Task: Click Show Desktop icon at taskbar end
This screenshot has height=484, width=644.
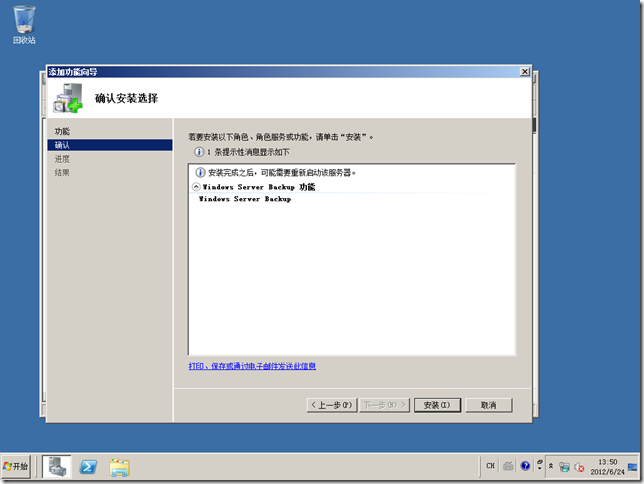Action: click(633, 467)
